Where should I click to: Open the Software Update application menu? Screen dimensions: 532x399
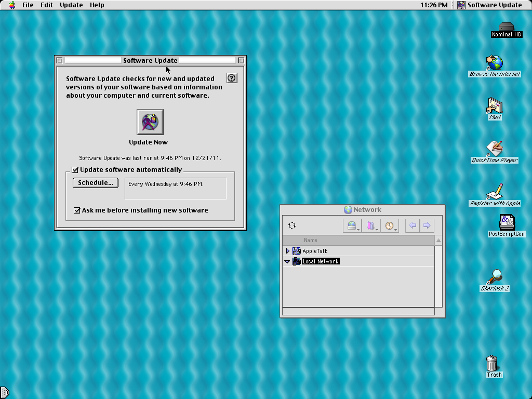489,5
